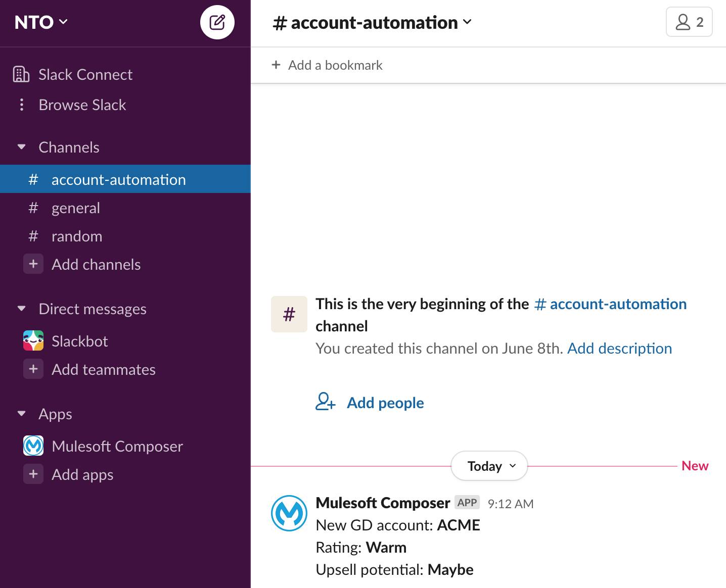The height and width of the screenshot is (588, 726).
Task: Click Add channels
Action: point(96,264)
